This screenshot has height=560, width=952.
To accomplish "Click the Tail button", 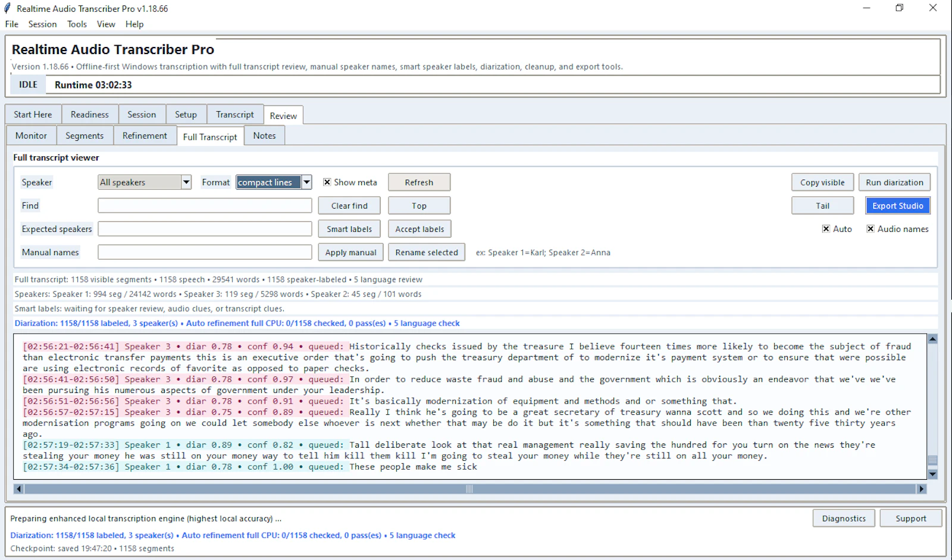I will click(822, 206).
